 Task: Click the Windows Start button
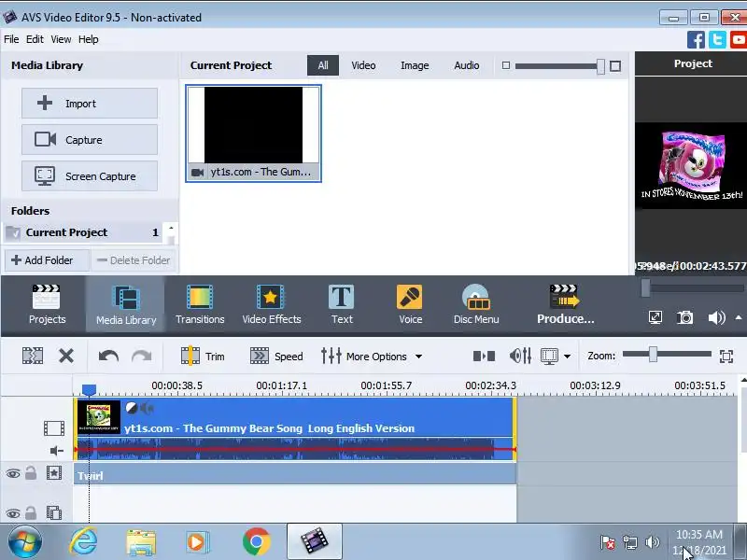24,542
